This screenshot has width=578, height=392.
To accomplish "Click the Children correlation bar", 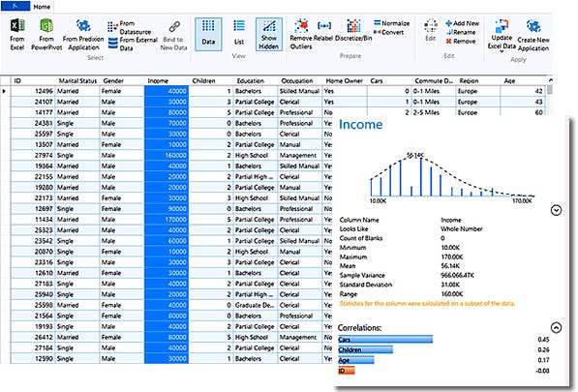I will click(365, 349).
